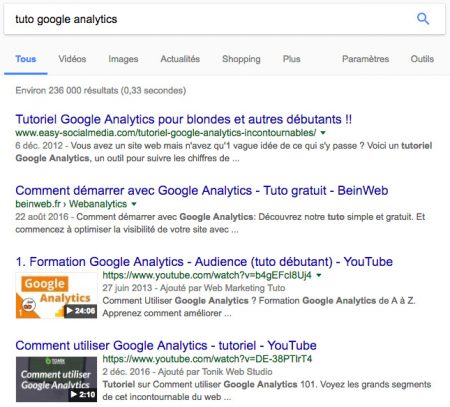Viewport: 450px width, 407px height.
Task: Click the youtube DE-38PTIrT4 green URL
Action: point(207,359)
